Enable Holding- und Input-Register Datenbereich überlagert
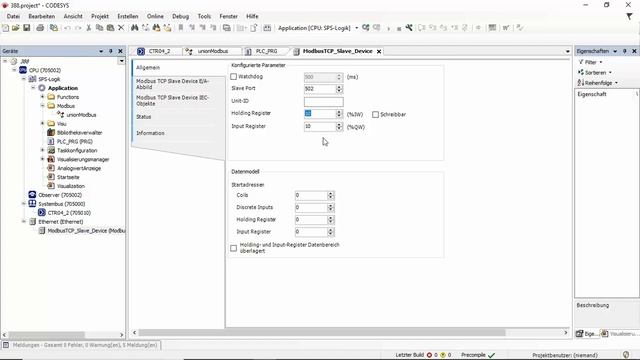Image resolution: width=640 pixels, height=360 pixels. (x=233, y=248)
